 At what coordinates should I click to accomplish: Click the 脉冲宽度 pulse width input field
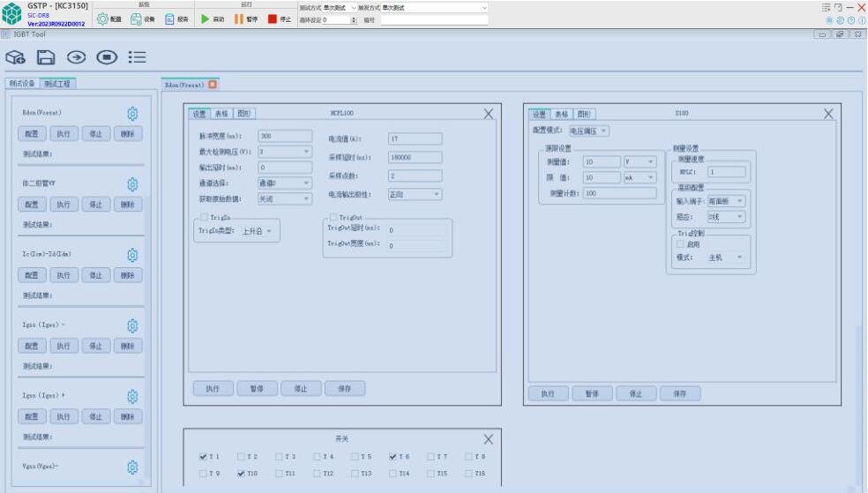coord(284,136)
